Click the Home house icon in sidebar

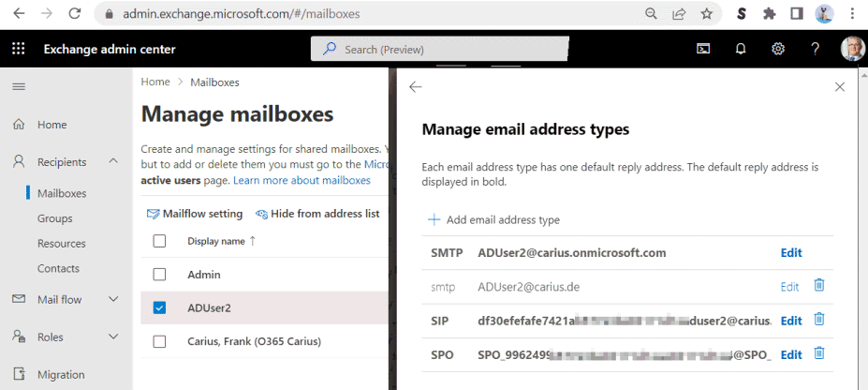click(19, 125)
